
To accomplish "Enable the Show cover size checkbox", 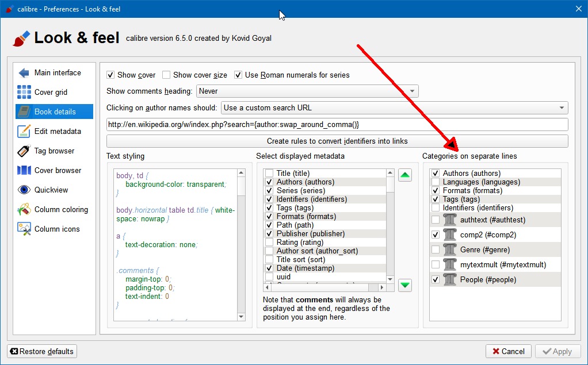I will [x=166, y=75].
